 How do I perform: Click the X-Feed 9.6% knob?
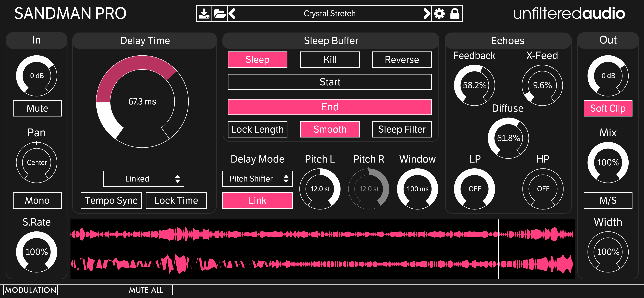coord(542,85)
